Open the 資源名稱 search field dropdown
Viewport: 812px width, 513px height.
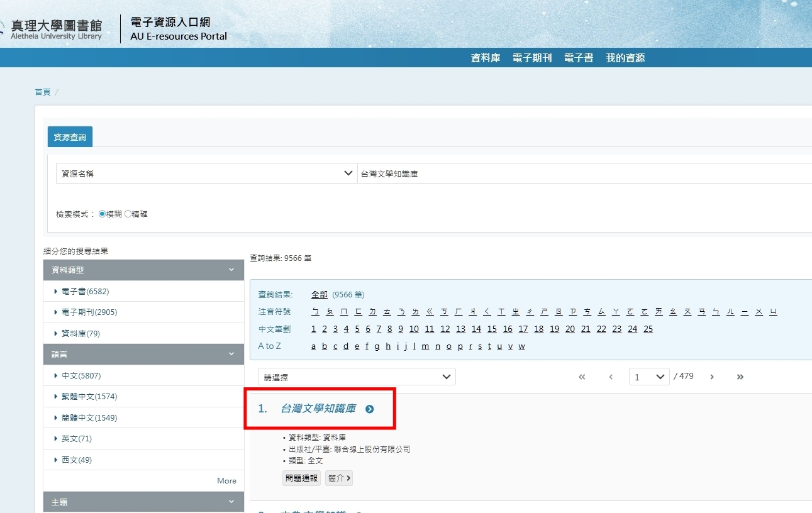[x=206, y=174]
